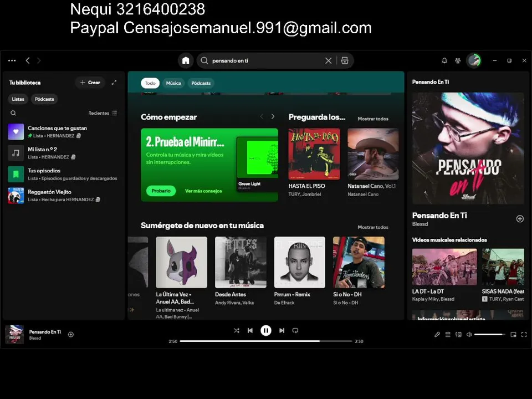The image size is (532, 399).
Task: Open Prrrum - Remix card
Action: [300, 272]
